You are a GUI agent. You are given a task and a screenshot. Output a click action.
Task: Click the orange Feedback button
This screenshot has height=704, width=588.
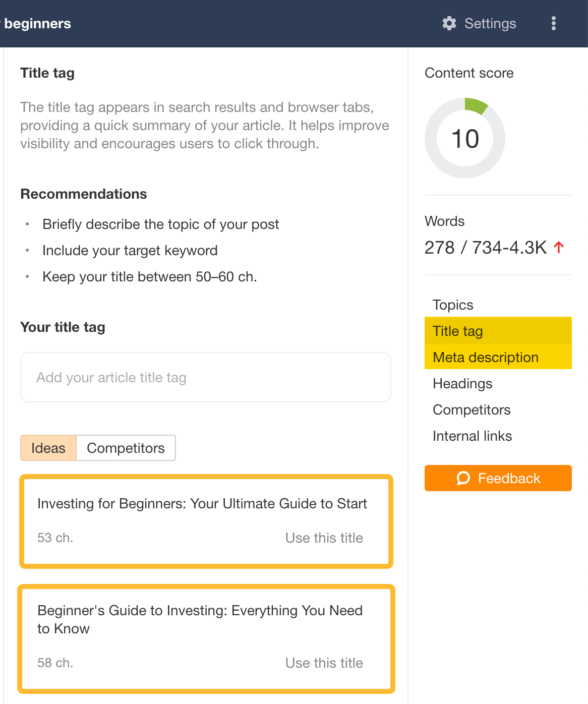[498, 478]
